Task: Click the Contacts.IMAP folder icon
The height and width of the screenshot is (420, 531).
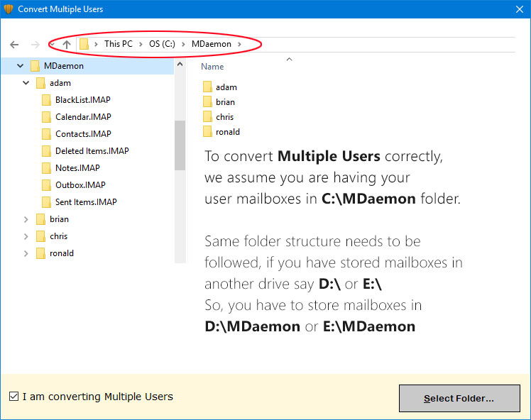Action: coord(46,134)
